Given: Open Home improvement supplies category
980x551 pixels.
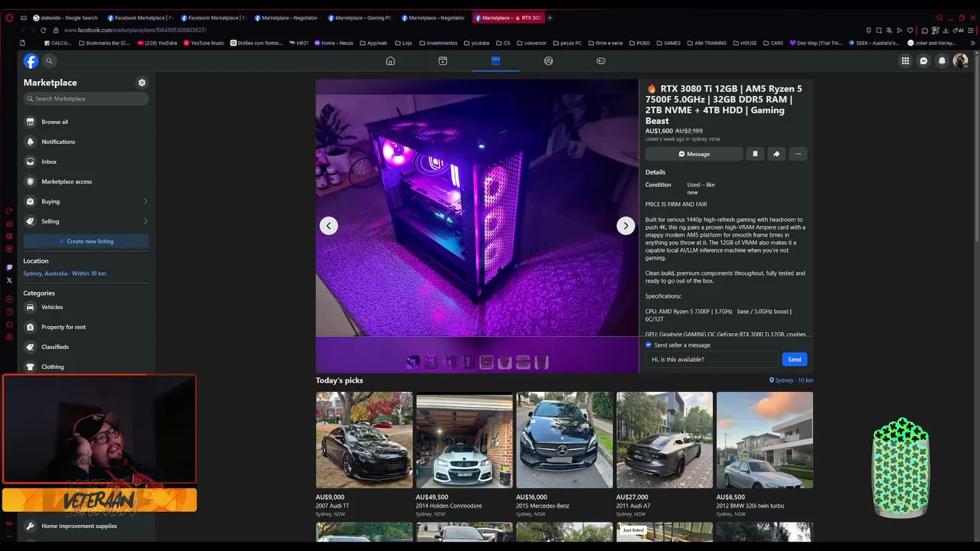Looking at the screenshot, I should pyautogui.click(x=86, y=526).
